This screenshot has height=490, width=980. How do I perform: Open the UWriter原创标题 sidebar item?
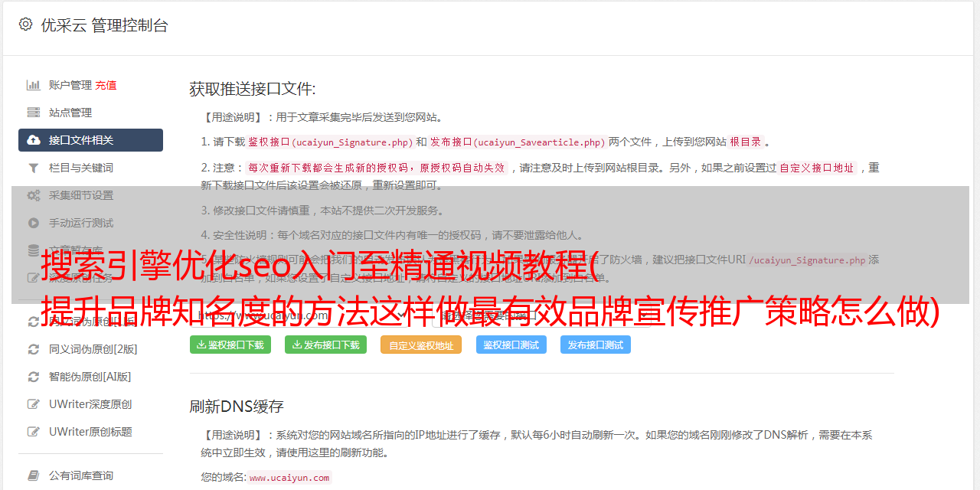coord(90,432)
